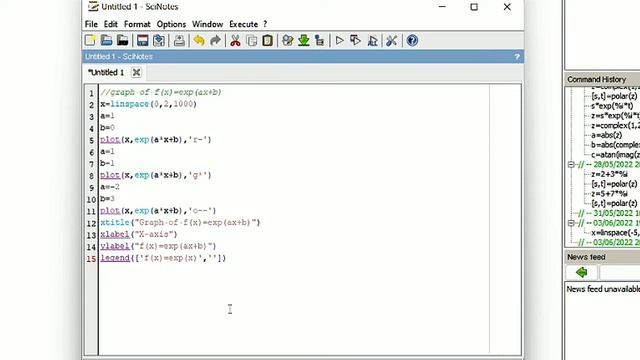Click green back arrow in News feed

(x=582, y=272)
